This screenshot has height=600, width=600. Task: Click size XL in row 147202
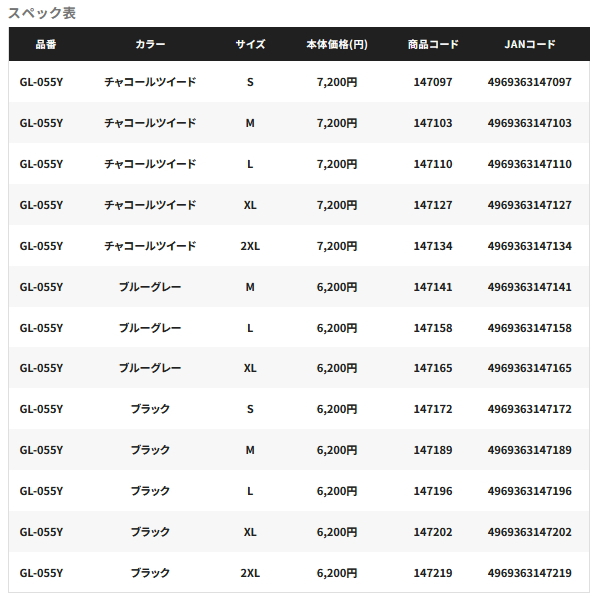point(250,532)
